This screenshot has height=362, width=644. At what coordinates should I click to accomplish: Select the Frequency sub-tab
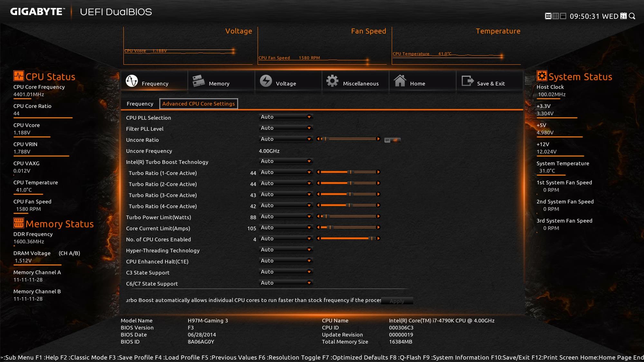pyautogui.click(x=140, y=104)
